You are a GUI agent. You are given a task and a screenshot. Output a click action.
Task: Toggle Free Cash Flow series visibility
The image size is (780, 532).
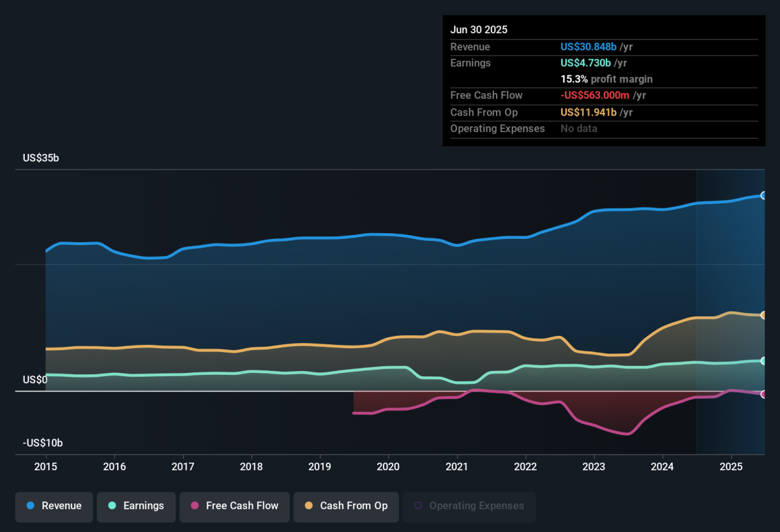point(234,506)
